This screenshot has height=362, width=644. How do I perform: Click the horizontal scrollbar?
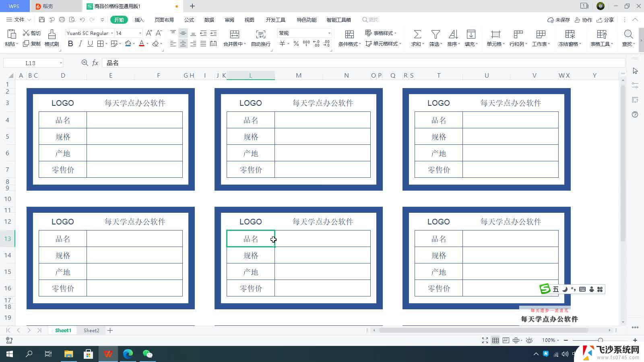[x=483, y=330]
